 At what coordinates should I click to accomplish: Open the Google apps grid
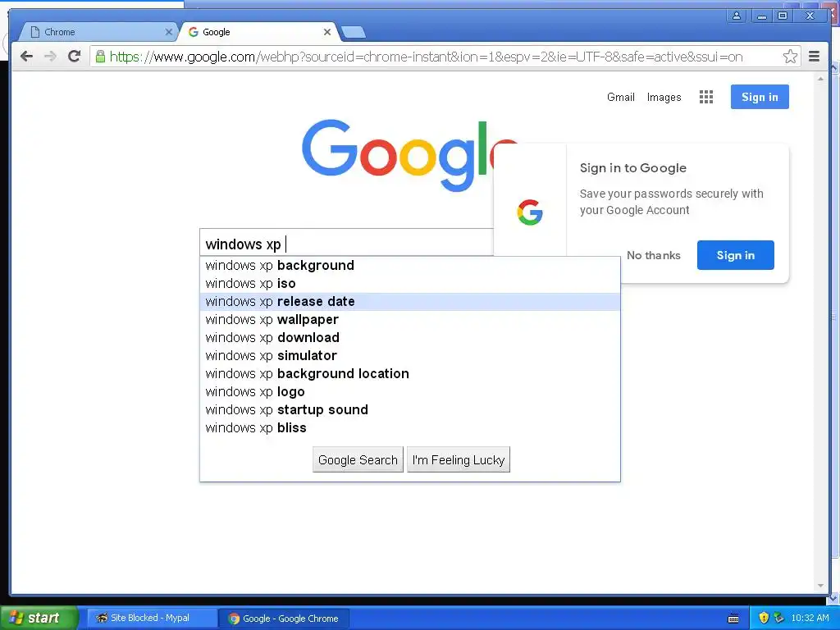coord(706,97)
